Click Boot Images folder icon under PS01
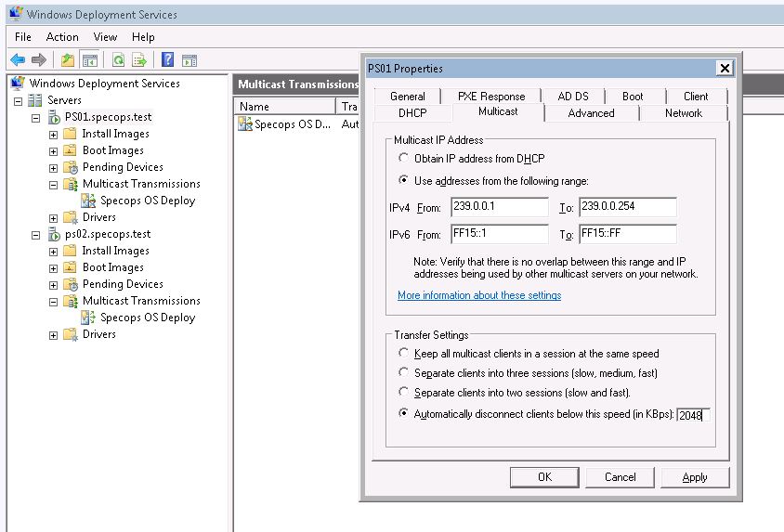 [70, 150]
